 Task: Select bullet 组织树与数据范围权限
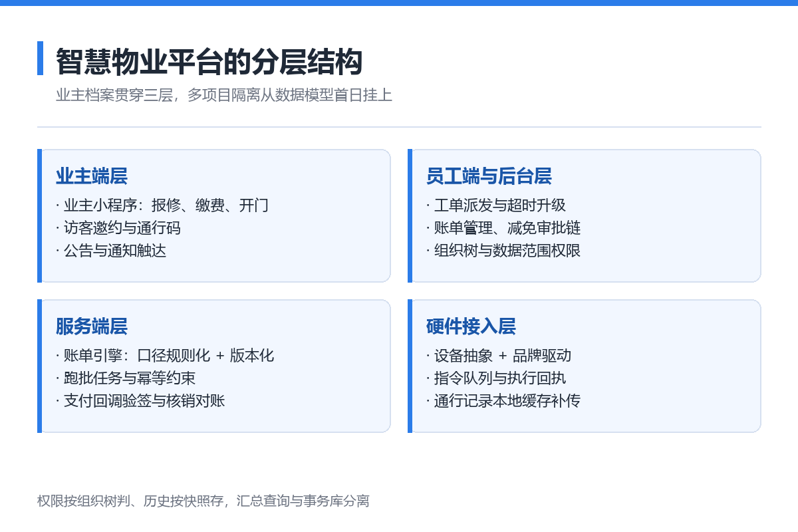tap(503, 251)
